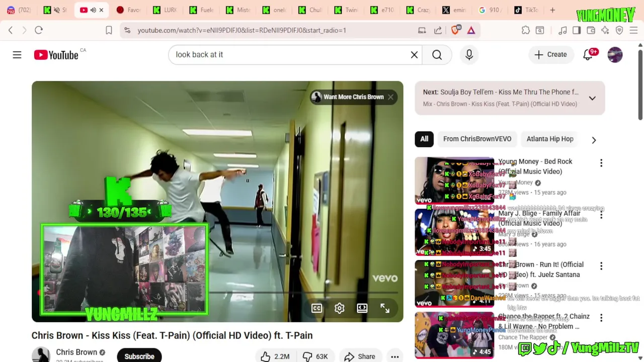Switch to the TikTok tab

[x=526, y=10]
